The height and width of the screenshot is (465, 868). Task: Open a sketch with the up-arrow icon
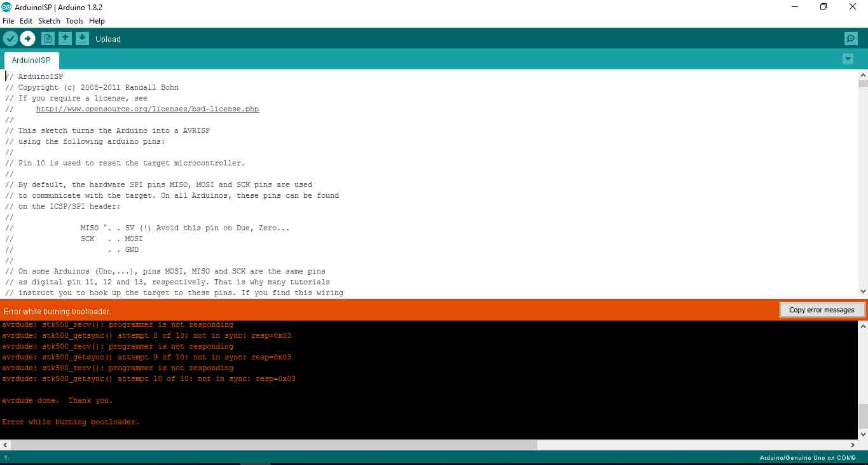click(x=65, y=39)
